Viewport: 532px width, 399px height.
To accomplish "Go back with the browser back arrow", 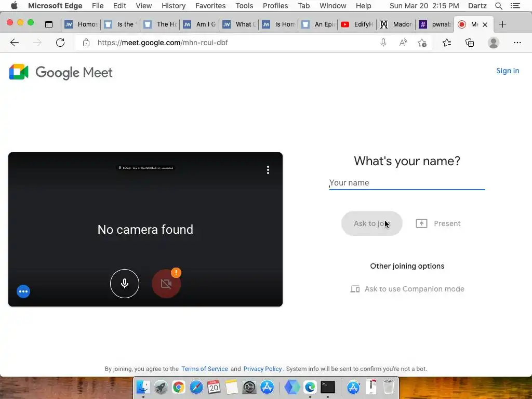I will tap(15, 43).
